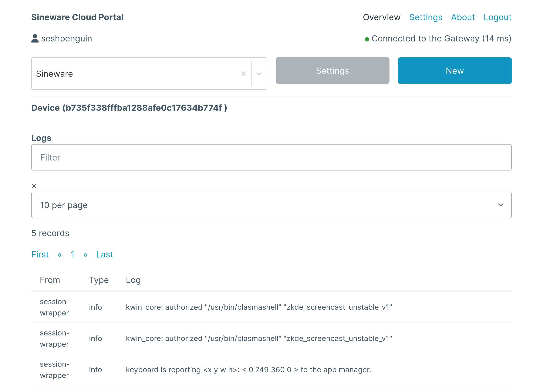Click the Filter input field for logs
The height and width of the screenshot is (392, 543).
coord(271,157)
